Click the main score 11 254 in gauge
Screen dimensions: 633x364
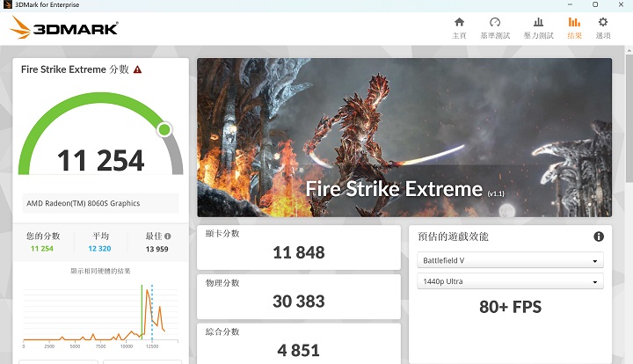pos(100,160)
